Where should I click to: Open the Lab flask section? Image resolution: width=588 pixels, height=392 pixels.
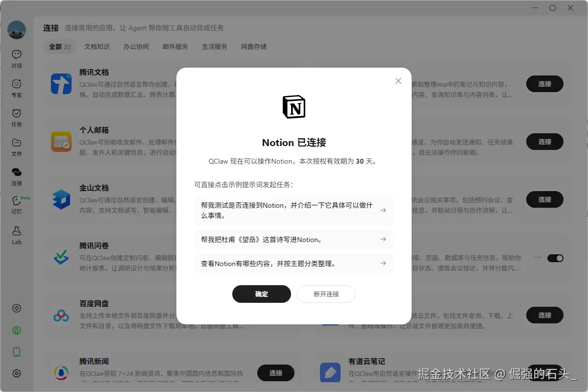tap(17, 235)
